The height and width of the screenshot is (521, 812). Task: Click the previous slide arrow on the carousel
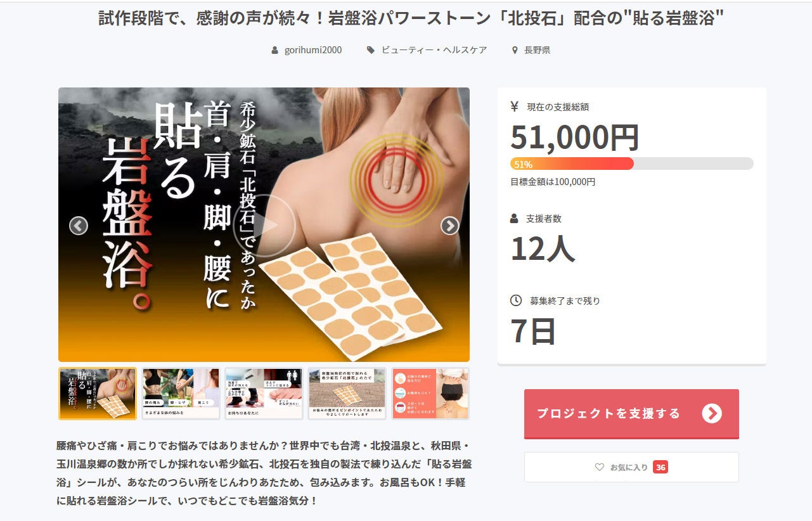click(x=79, y=226)
